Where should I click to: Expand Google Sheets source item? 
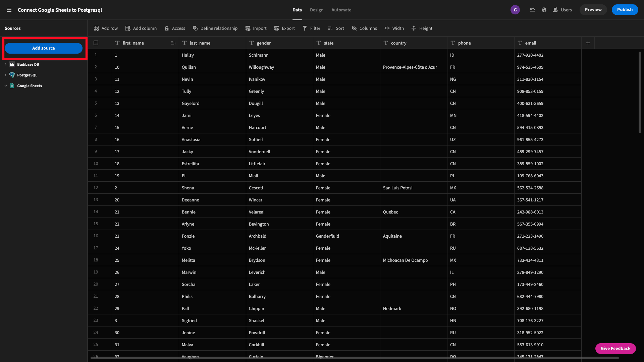pyautogui.click(x=5, y=86)
